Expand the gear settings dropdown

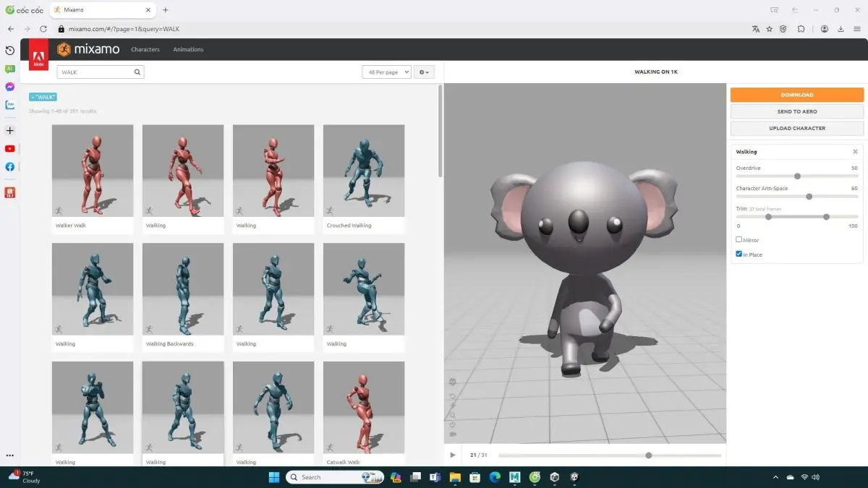[424, 72]
